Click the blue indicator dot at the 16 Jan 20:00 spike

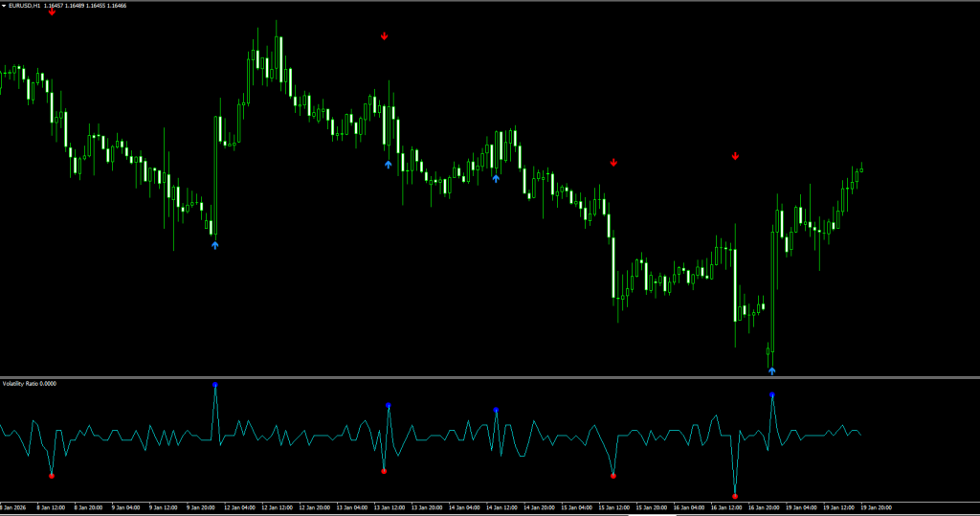[772, 394]
